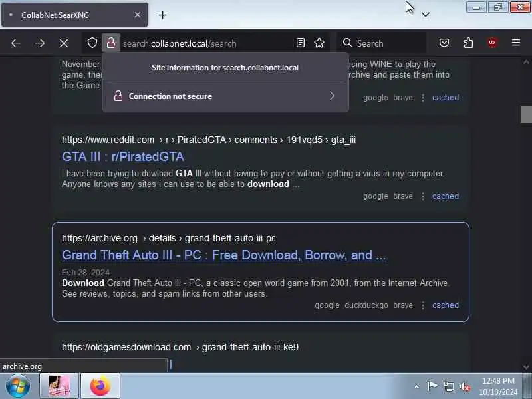Show hidden tray icons arrow
Viewport: 532px width, 399px height.
point(417,386)
